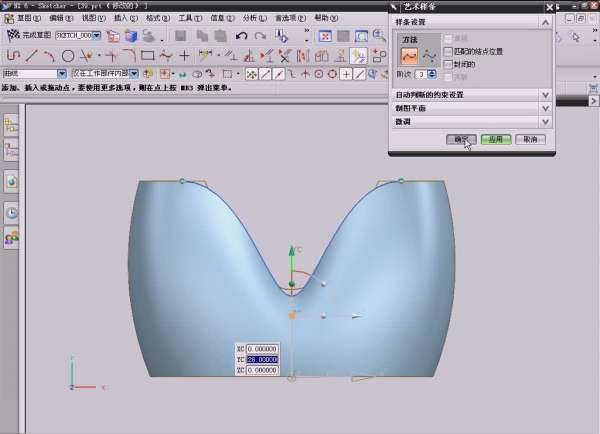Select the circle sketch tool
Image resolution: width=600 pixels, height=434 pixels.
tap(68, 56)
